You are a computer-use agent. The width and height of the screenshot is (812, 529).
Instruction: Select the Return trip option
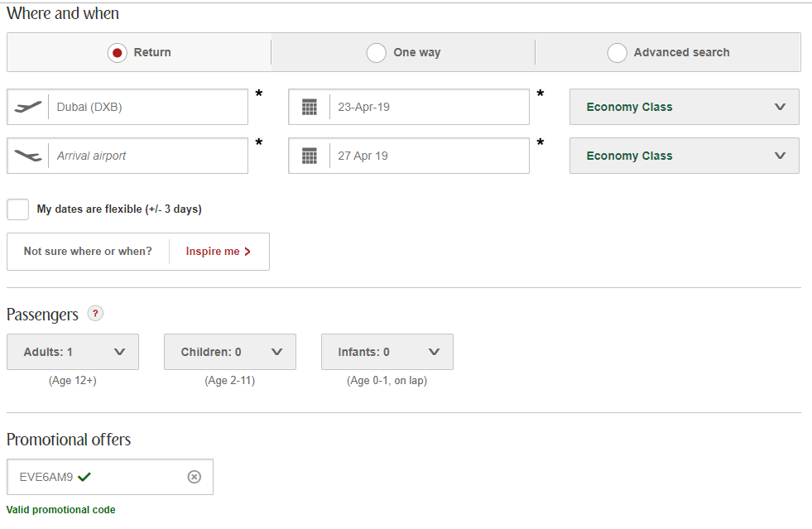tap(118, 52)
